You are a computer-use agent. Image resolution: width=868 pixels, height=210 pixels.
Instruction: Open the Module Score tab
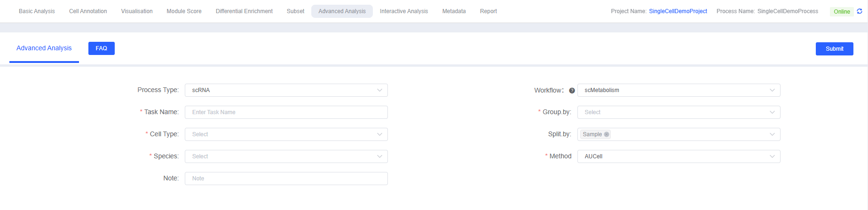coord(184,11)
